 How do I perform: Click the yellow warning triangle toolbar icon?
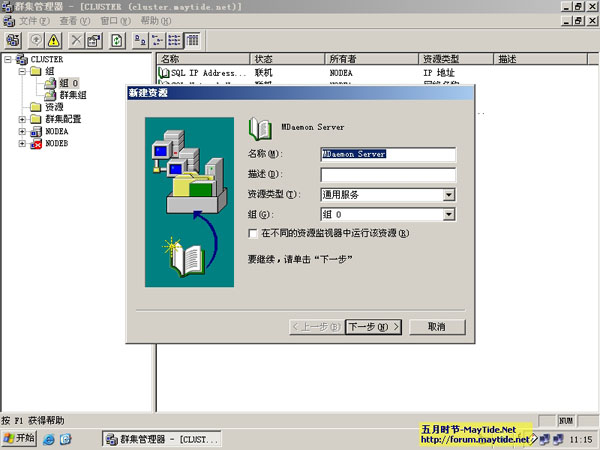pyautogui.click(x=54, y=40)
